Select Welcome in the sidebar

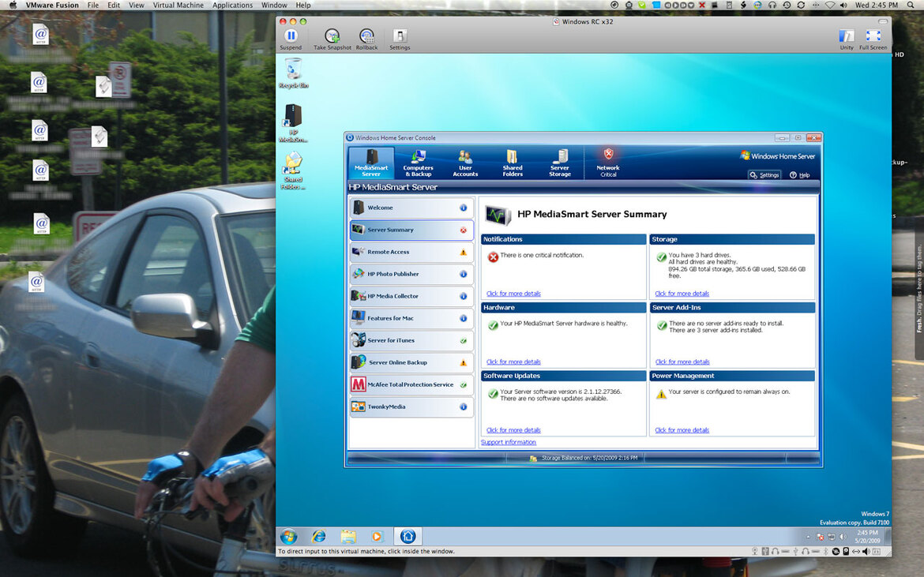[x=411, y=208]
